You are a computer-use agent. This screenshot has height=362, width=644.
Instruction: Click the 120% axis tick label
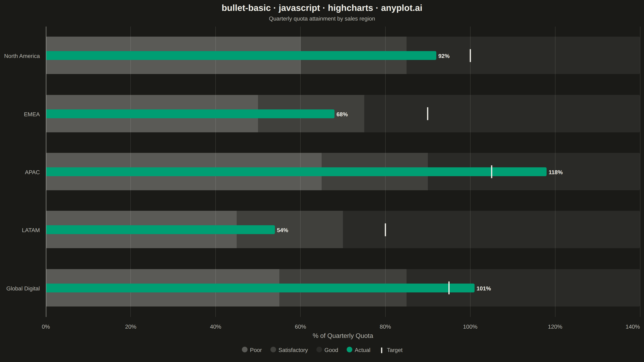pos(555,327)
